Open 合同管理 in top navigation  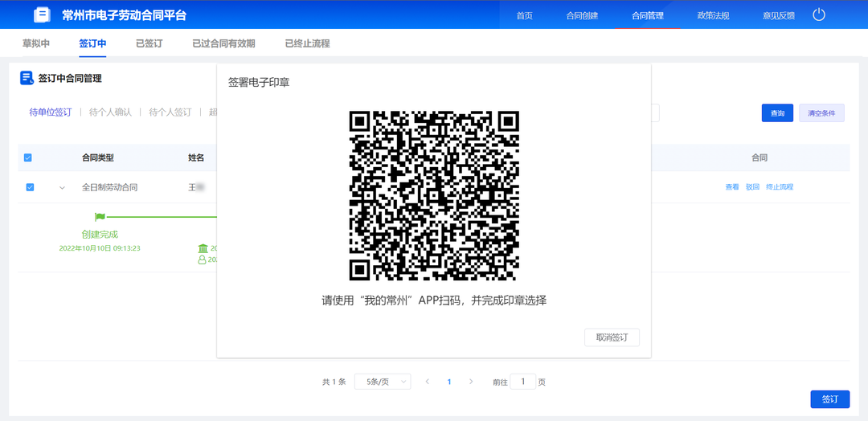pyautogui.click(x=648, y=15)
